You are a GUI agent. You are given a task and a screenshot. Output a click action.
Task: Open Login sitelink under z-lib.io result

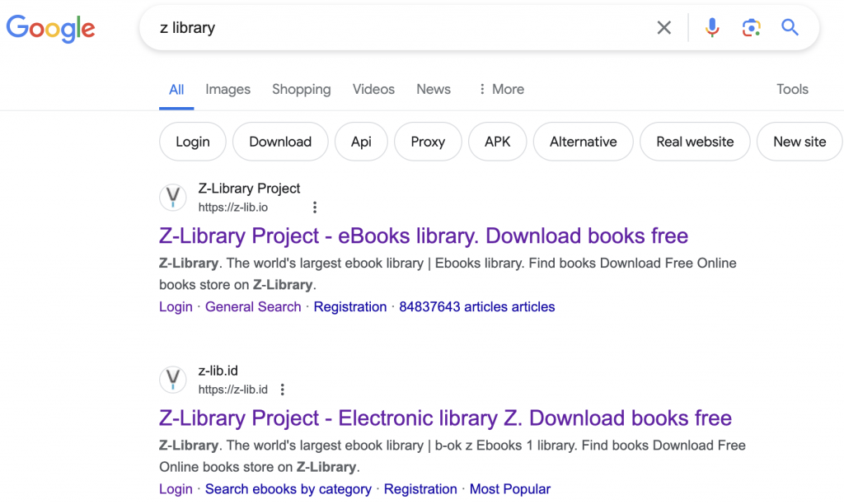176,306
